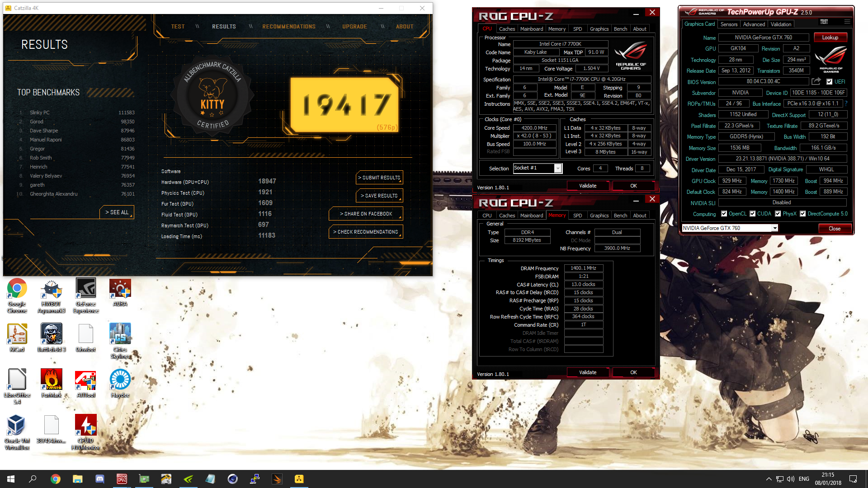This screenshot has width=868, height=488.
Task: Open the GeForce Experience desktop shortcut
Action: 86,296
